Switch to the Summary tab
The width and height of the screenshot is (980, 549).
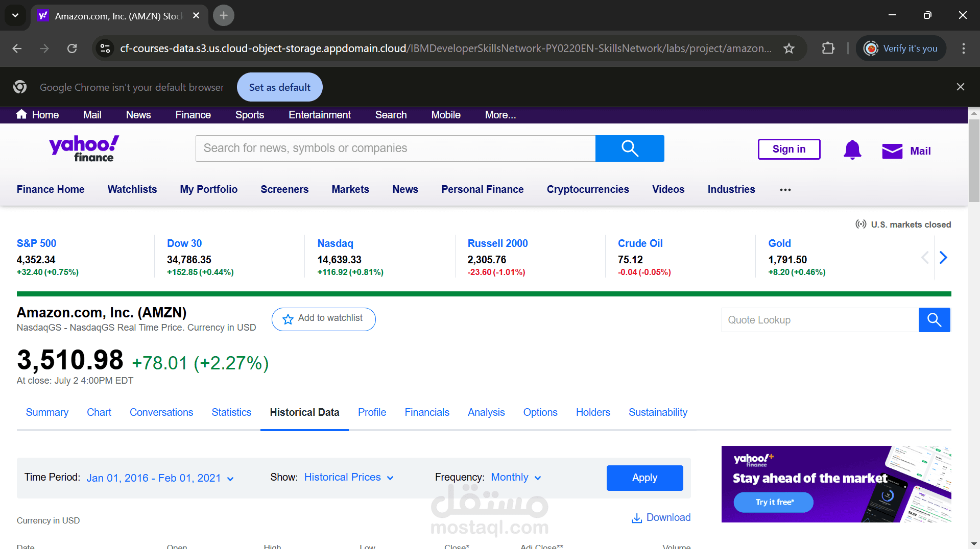coord(47,412)
